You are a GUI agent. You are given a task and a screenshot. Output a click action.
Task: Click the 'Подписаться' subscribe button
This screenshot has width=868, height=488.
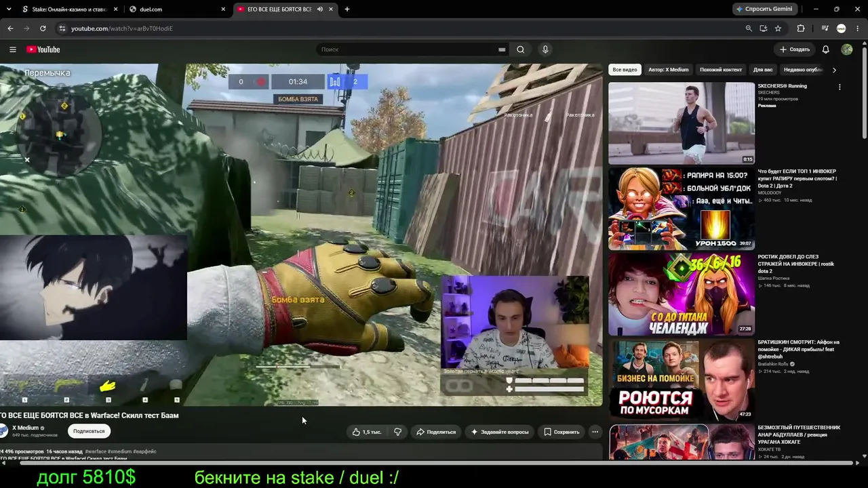[x=89, y=431]
